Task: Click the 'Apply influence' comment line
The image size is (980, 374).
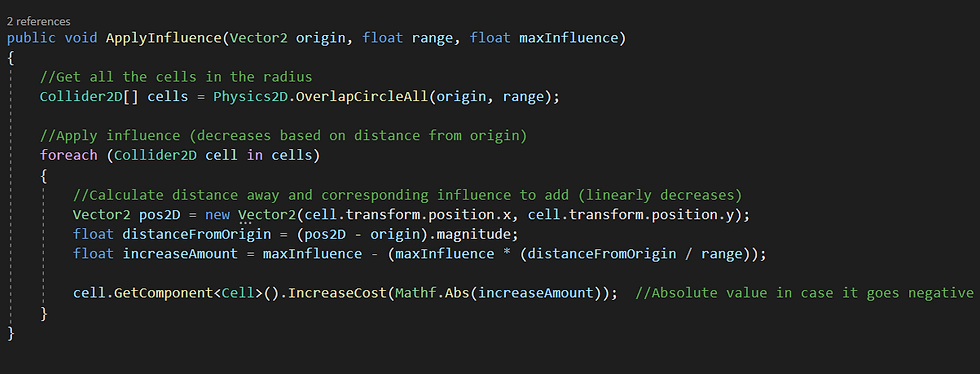Action: tap(283, 136)
